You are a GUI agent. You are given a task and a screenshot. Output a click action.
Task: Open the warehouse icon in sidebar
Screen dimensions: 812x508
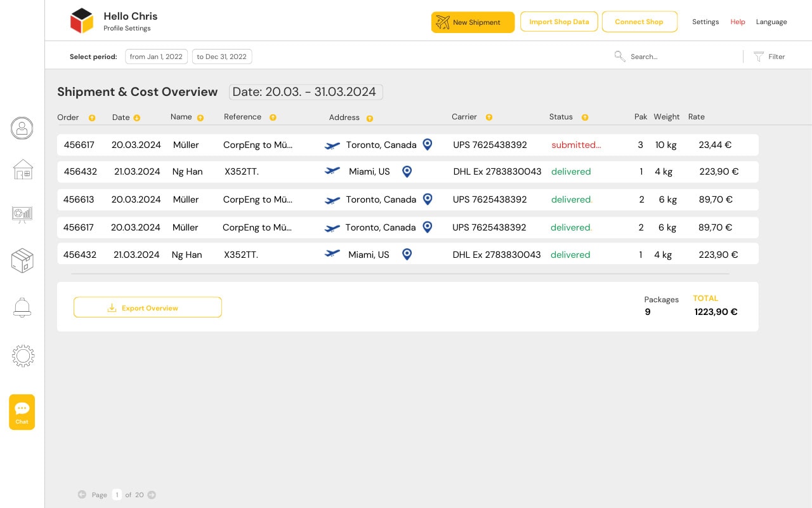click(22, 170)
